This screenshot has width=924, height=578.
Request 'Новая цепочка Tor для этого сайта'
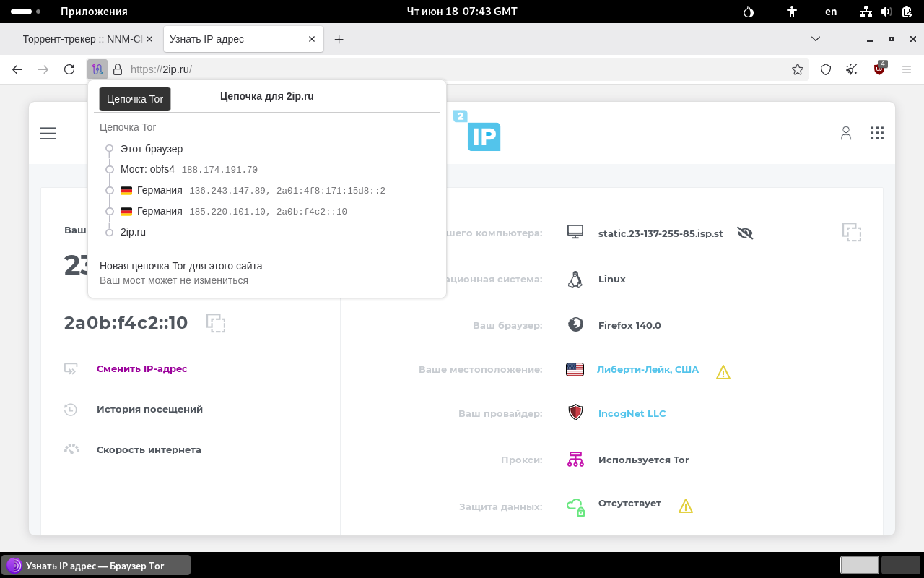(x=181, y=266)
